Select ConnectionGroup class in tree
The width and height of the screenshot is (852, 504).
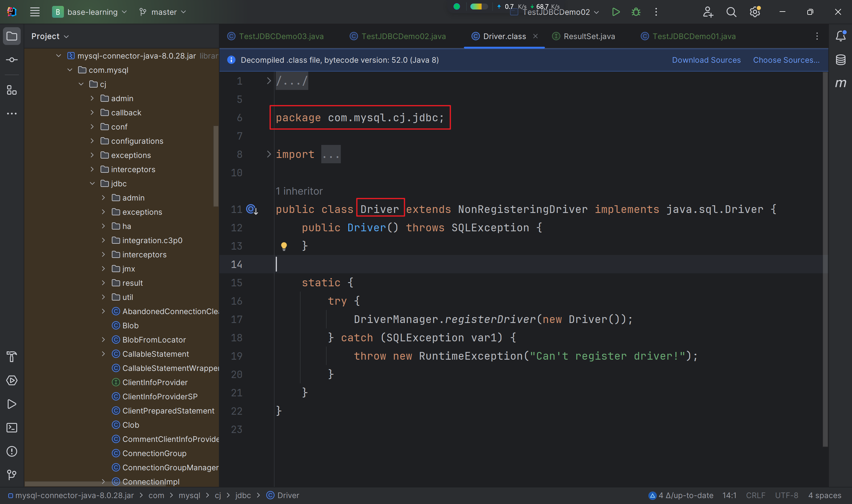149,453
